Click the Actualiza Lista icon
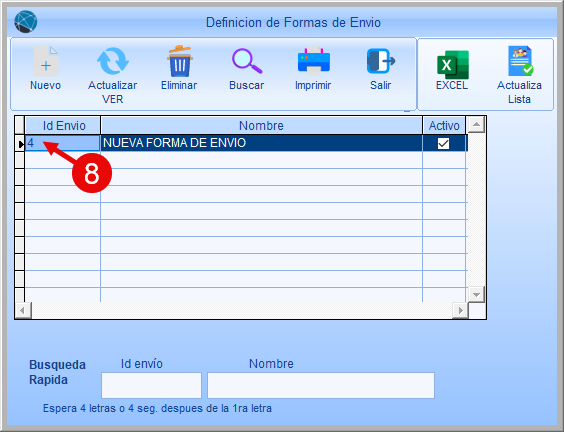The image size is (564, 432). [x=520, y=61]
